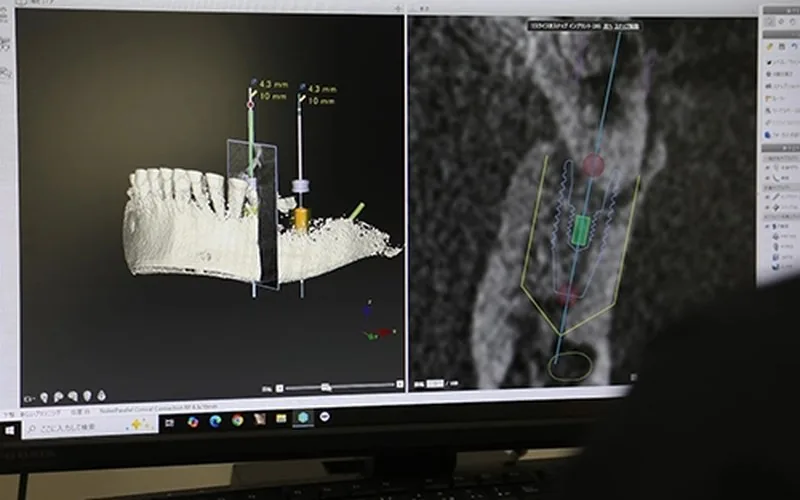Select the fourth head orientation view icon

coord(87,395)
